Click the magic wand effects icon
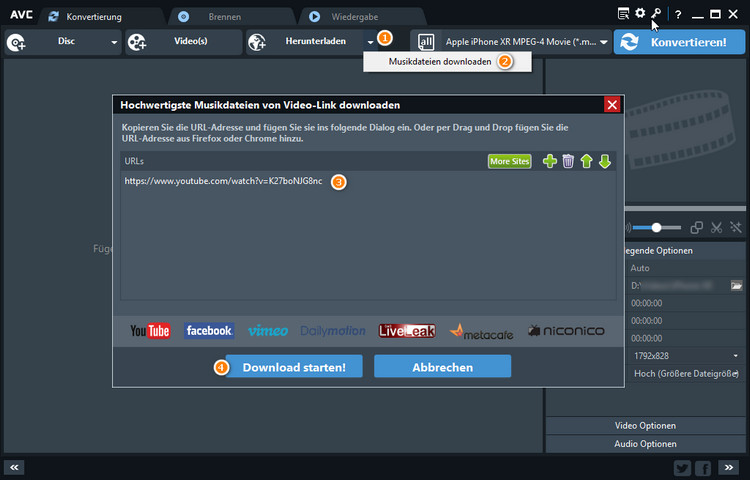This screenshot has width=750, height=480. point(736,228)
